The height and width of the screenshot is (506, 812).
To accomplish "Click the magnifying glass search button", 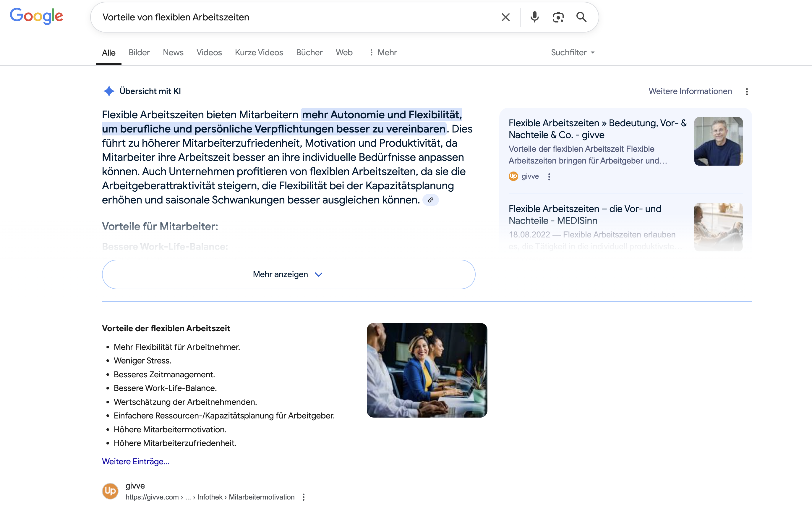I will [581, 17].
